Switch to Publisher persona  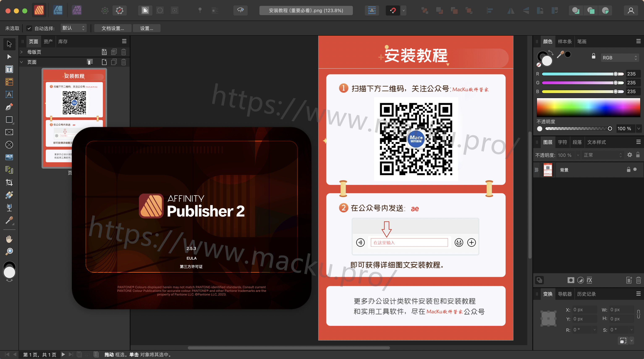39,10
